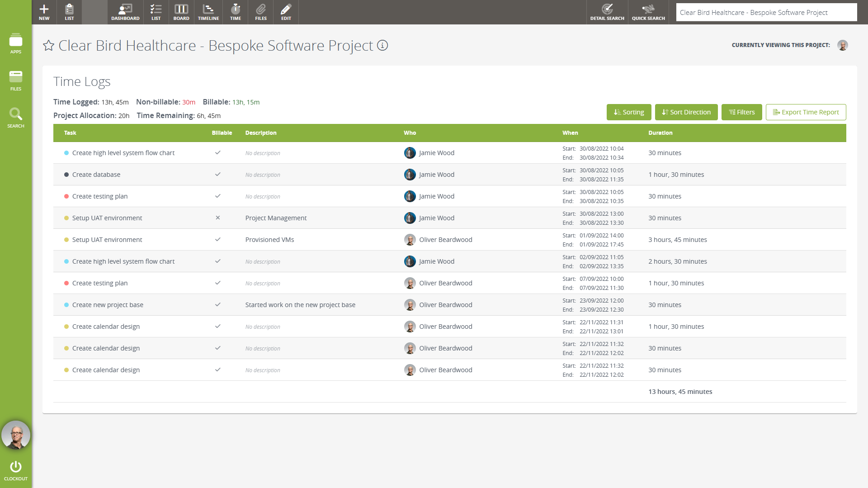
Task: Open the Timeline view
Action: 208,12
